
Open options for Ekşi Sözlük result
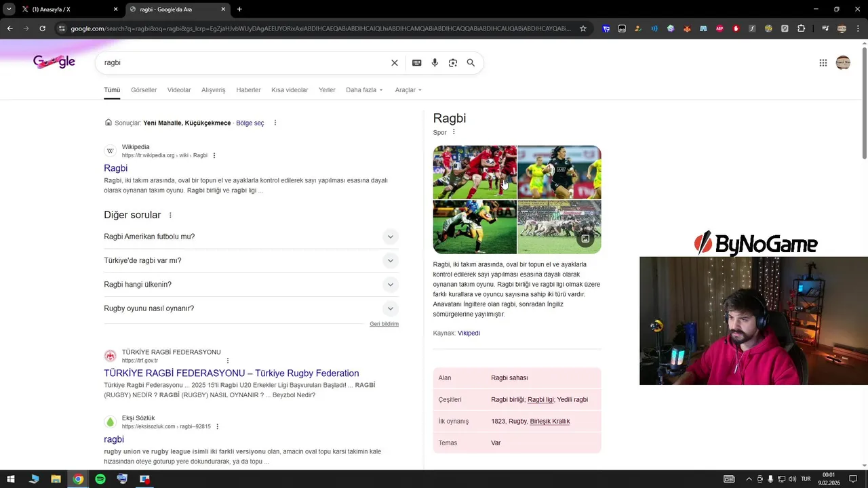pyautogui.click(x=217, y=426)
